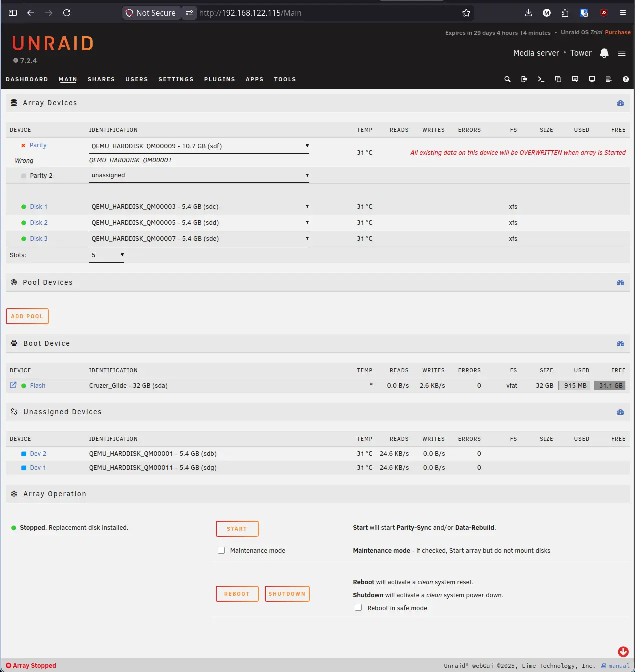The image size is (635, 672).
Task: Click the red scroll-down arrow icon
Action: [623, 652]
